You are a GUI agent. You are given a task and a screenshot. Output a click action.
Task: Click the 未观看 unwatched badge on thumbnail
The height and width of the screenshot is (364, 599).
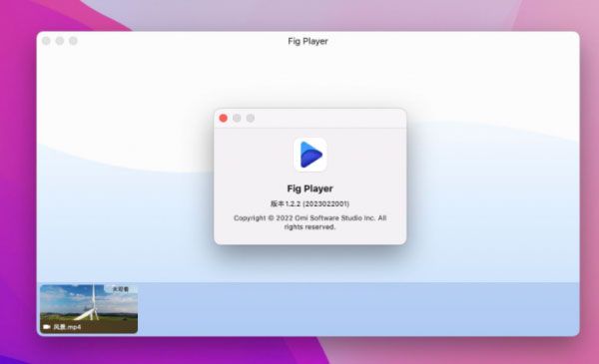121,289
